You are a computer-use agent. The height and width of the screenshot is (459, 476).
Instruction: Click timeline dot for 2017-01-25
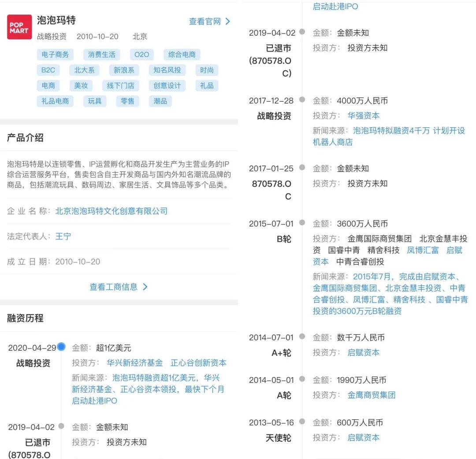[302, 167]
